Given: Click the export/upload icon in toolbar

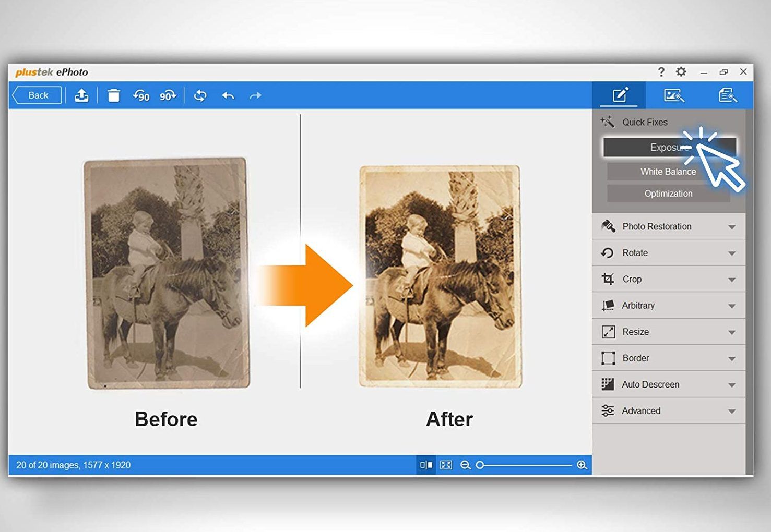Looking at the screenshot, I should (x=82, y=95).
